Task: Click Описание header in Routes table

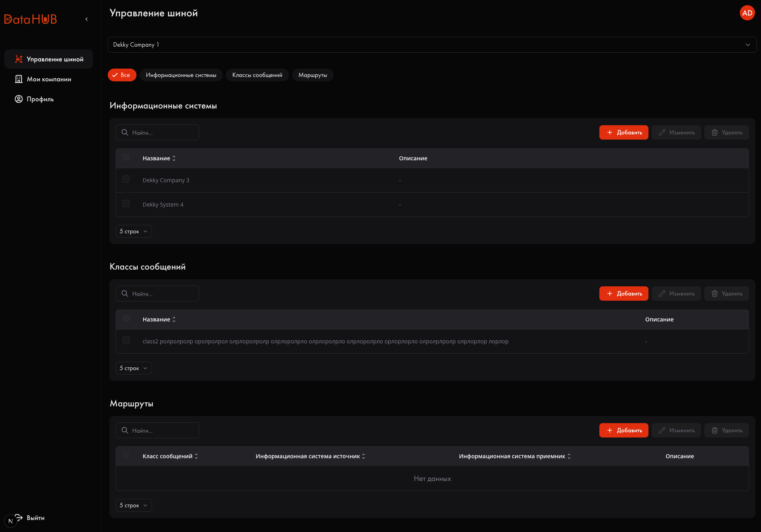Action: coord(680,456)
